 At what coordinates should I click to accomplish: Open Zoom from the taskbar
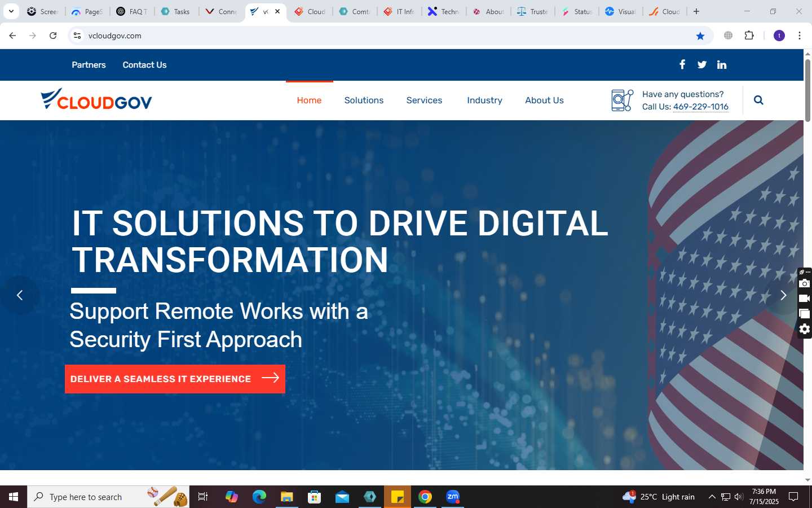click(x=453, y=497)
